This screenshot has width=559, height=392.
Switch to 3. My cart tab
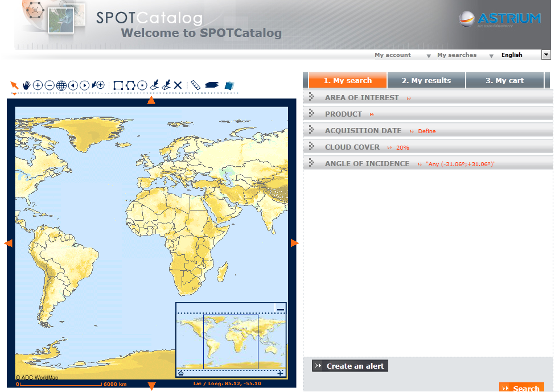click(x=504, y=81)
